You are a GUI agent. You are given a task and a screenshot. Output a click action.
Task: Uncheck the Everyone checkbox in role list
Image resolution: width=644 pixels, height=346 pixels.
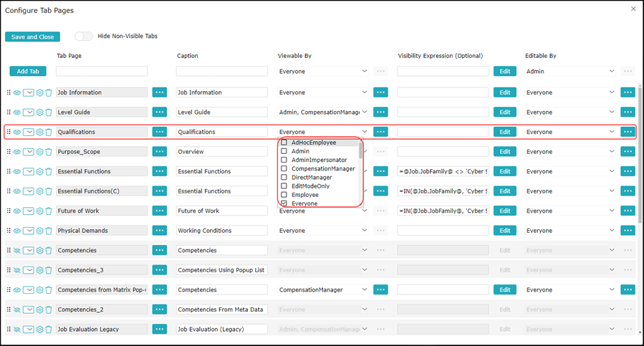pyautogui.click(x=284, y=203)
